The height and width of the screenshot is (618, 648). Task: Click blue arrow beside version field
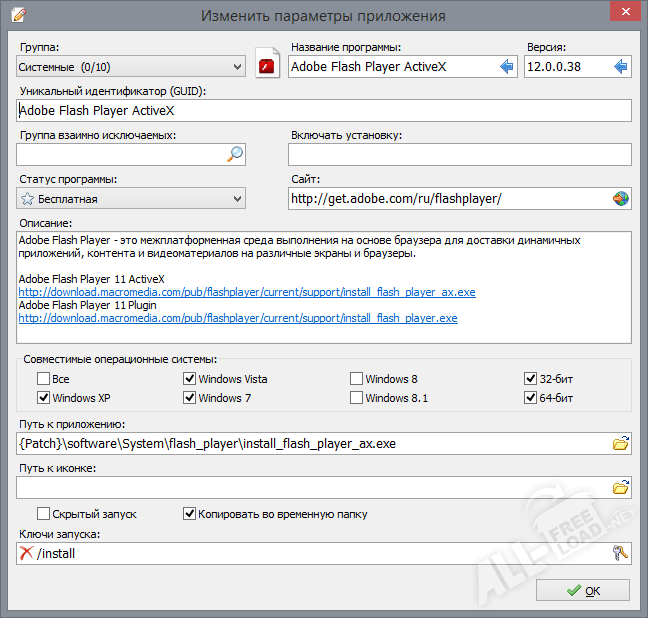click(621, 67)
